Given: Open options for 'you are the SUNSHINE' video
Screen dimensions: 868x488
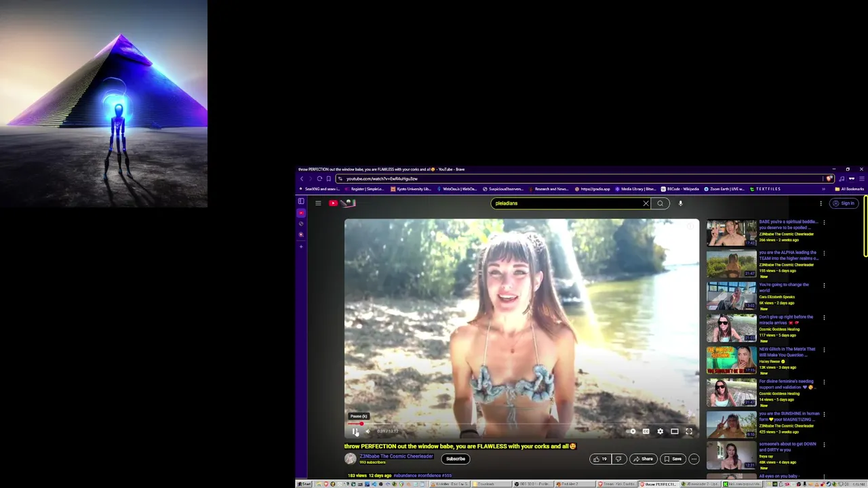Looking at the screenshot, I should pos(824,414).
